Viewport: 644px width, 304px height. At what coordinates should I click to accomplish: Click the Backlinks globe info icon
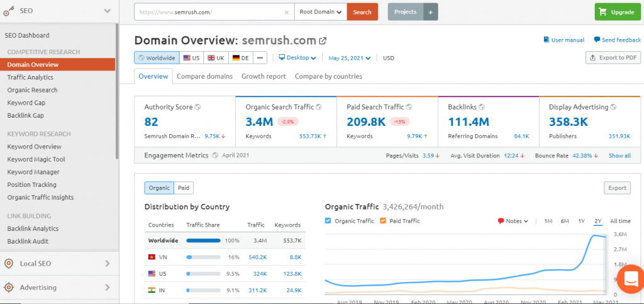tap(481, 107)
